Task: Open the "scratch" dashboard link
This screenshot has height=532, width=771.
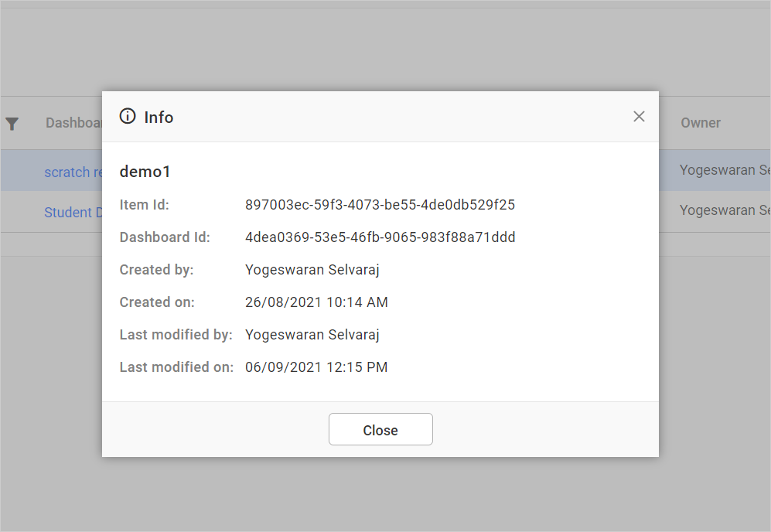Action: [x=73, y=172]
